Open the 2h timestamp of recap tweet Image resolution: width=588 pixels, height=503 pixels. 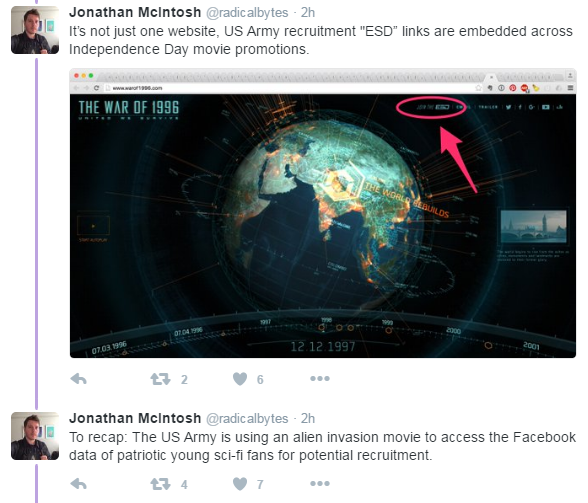pyautogui.click(x=308, y=419)
